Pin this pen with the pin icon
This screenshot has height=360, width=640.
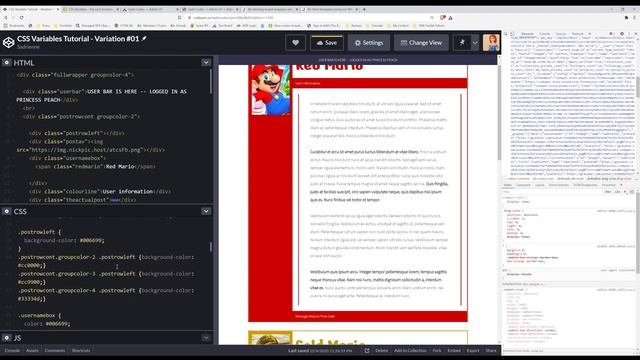tap(462, 42)
